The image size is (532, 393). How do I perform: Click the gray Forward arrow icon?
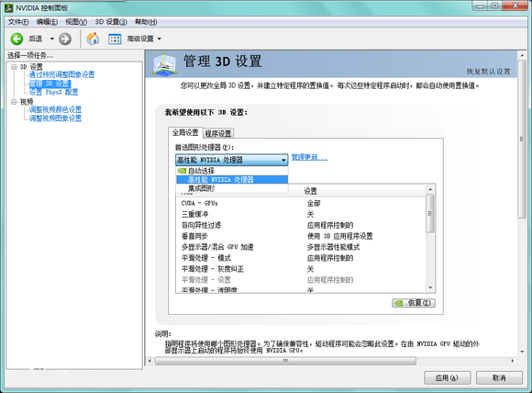[65, 39]
